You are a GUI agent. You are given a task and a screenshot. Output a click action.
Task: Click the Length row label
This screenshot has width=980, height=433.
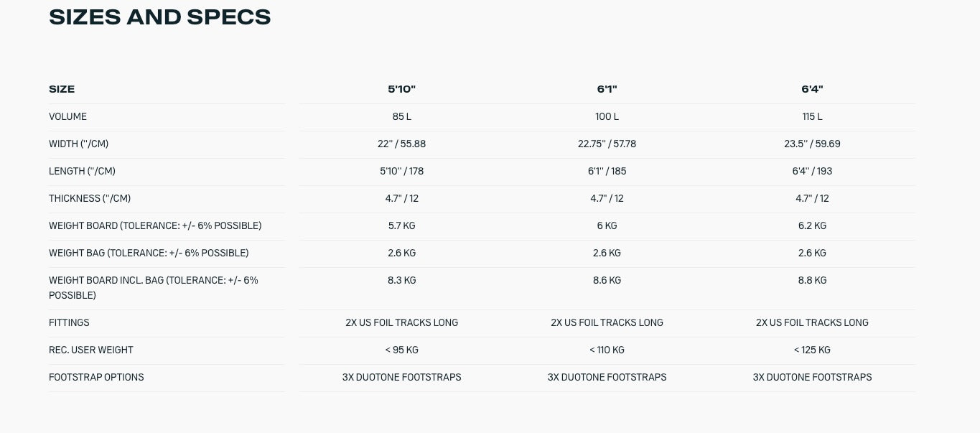click(x=82, y=171)
